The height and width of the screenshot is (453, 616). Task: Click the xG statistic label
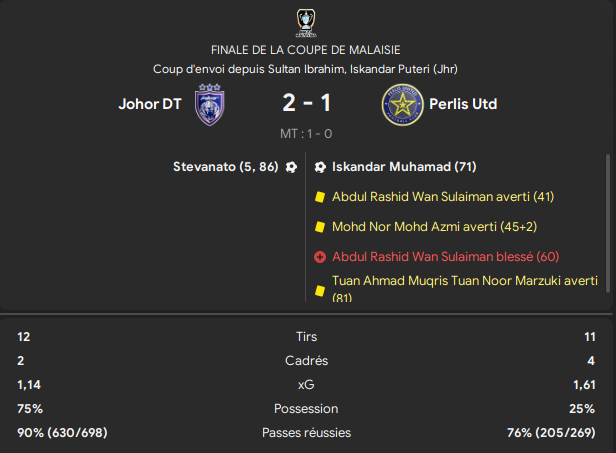click(306, 385)
